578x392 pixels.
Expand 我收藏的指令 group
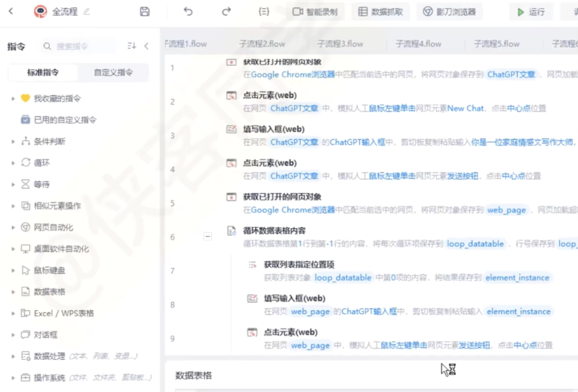(13, 99)
